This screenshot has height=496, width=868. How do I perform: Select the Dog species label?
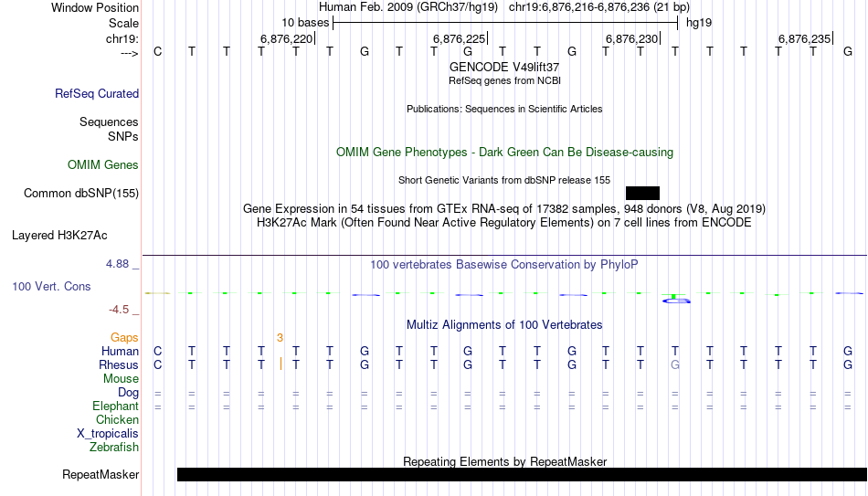(x=129, y=393)
